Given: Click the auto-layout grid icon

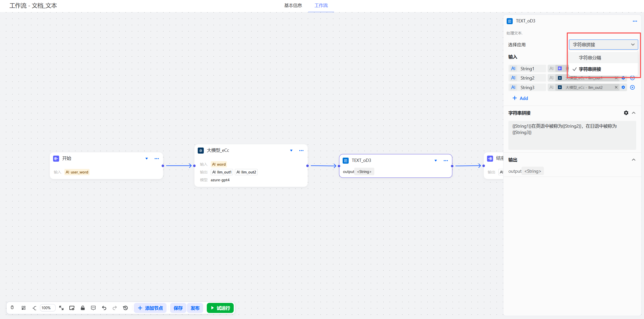Looking at the screenshot, I should point(23,308).
